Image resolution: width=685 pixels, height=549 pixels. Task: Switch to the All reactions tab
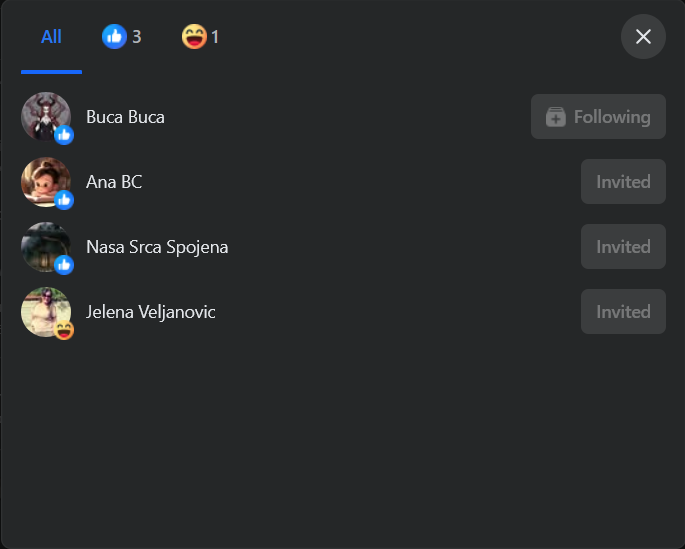point(51,37)
